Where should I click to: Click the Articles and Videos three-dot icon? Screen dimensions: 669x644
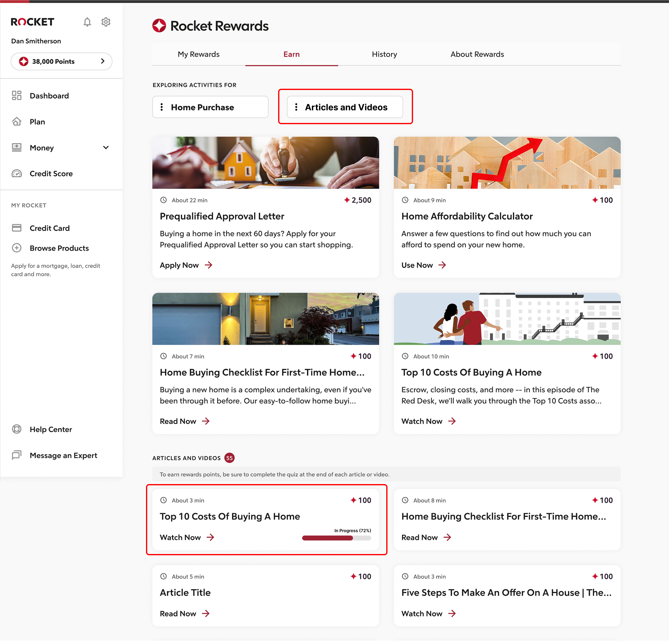(296, 107)
